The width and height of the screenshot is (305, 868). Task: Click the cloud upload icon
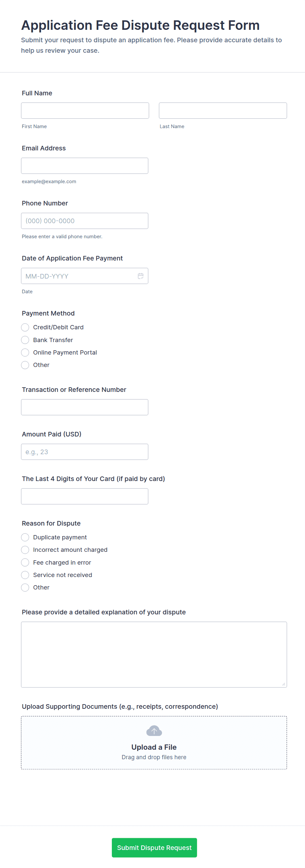click(x=154, y=731)
